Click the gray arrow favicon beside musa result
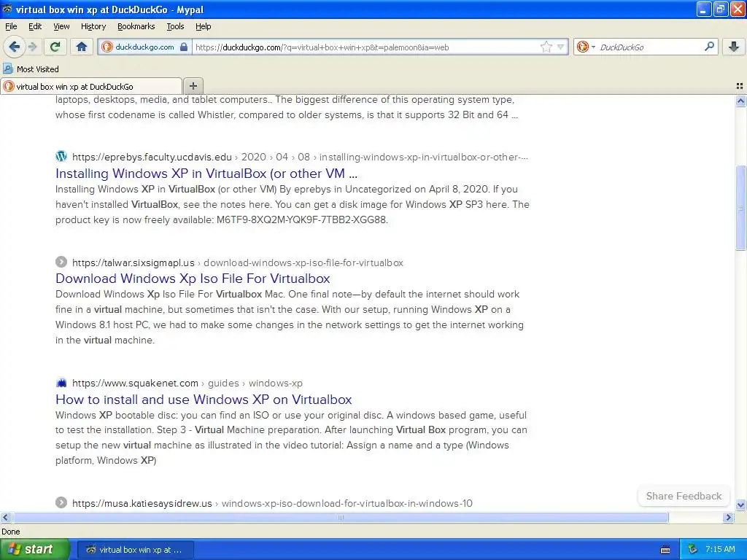Image resolution: width=747 pixels, height=560 pixels. click(61, 502)
